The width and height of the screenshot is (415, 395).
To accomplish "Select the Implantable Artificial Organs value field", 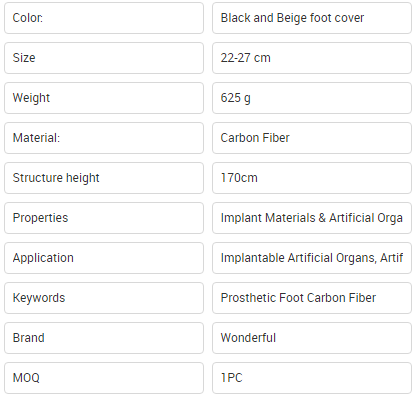I will click(312, 258).
